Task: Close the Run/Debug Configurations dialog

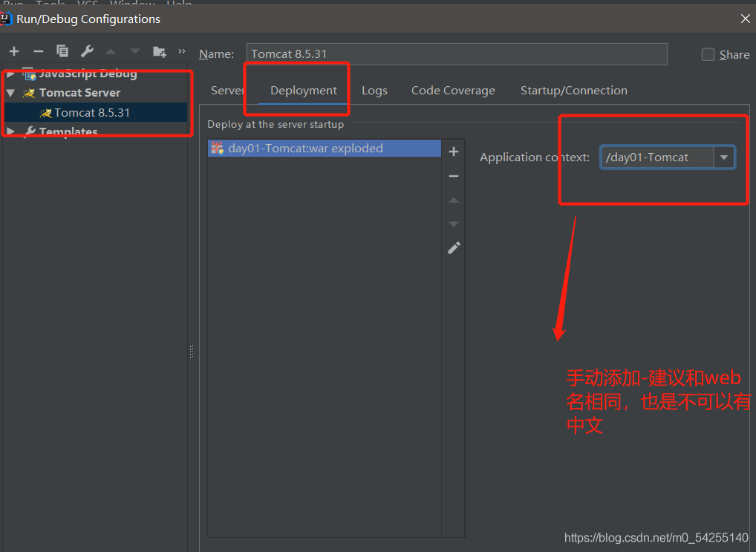Action: (745, 19)
